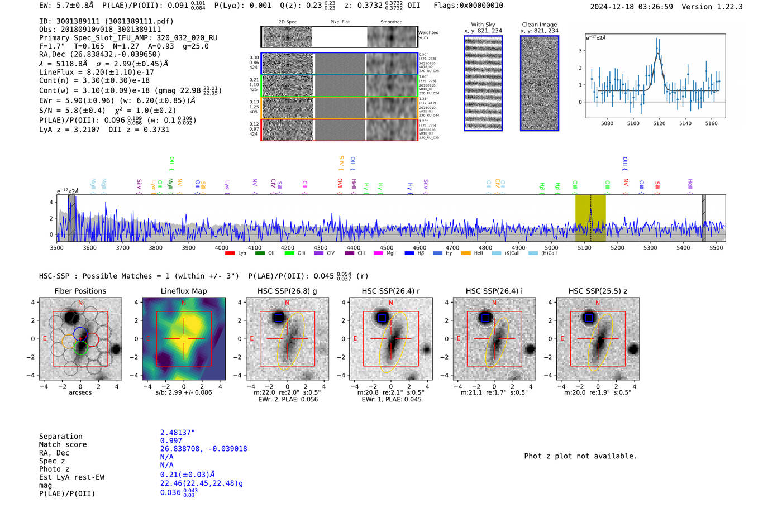This screenshot has height=532, width=782.
Task: Click the (K)CaII legend swatch
Action: point(497,253)
